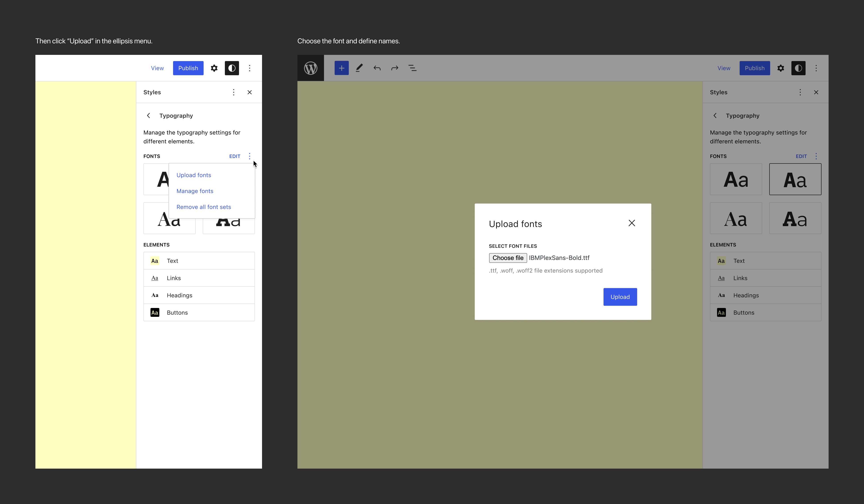Image resolution: width=864 pixels, height=504 pixels.
Task: Click settings gear in left screenshot
Action: point(214,68)
